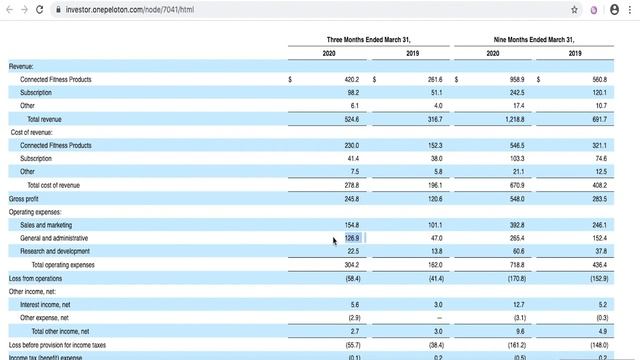Image resolution: width=640 pixels, height=360 pixels.
Task: Click the total operating expenses value 304.2
Action: [x=352, y=265]
